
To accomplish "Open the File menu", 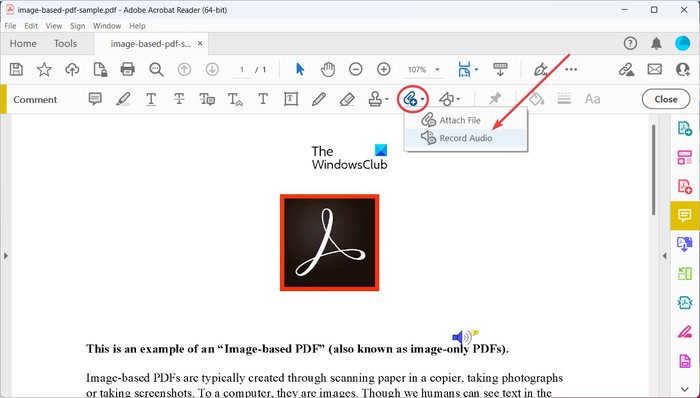I will [x=10, y=26].
